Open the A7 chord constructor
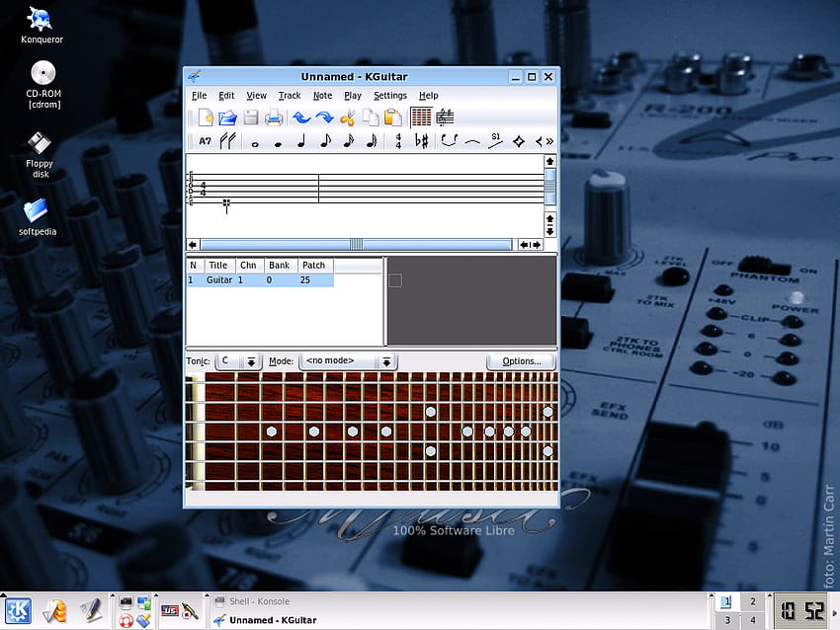This screenshot has width=840, height=630. pos(205,141)
